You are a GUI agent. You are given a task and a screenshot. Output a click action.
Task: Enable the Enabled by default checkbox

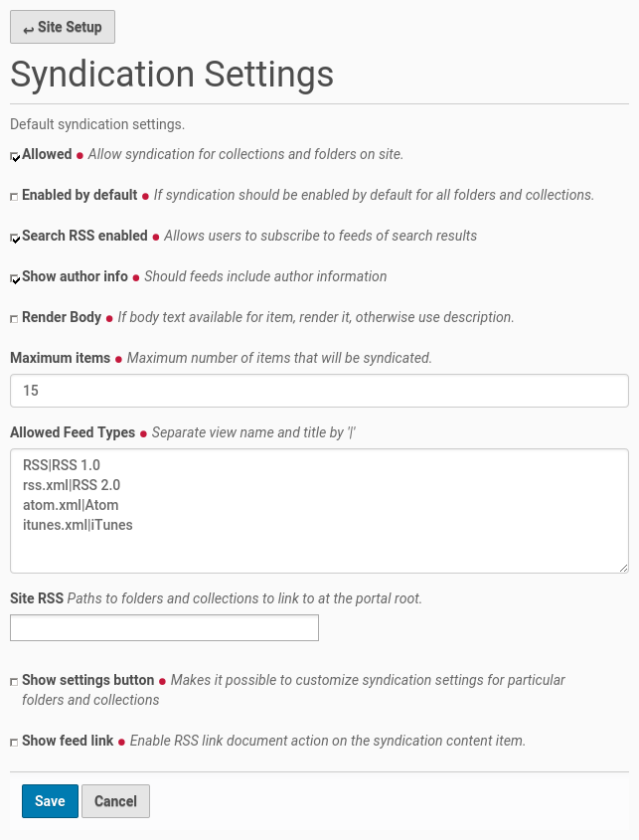14,197
